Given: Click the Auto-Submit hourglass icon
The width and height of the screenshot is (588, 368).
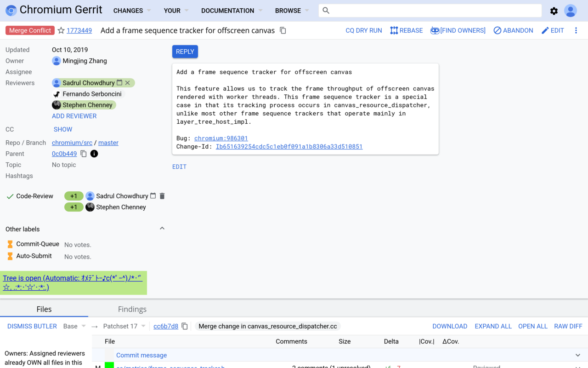Looking at the screenshot, I should pos(10,256).
